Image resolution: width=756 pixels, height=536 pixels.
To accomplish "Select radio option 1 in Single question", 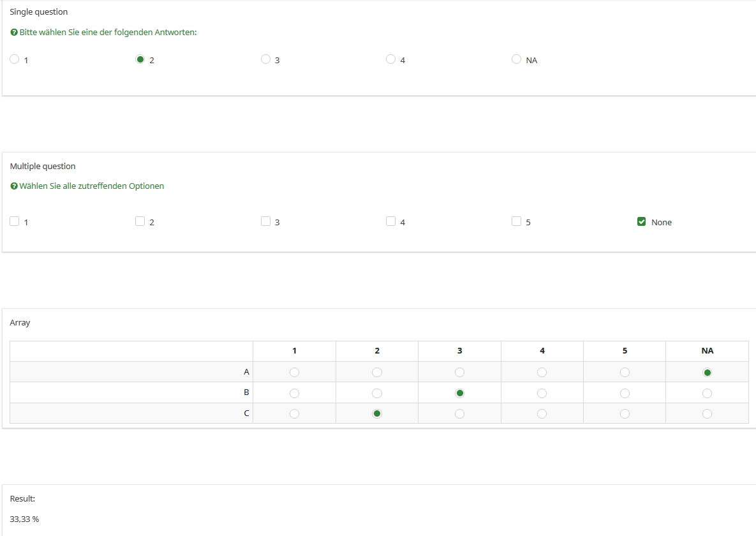I will coord(15,59).
